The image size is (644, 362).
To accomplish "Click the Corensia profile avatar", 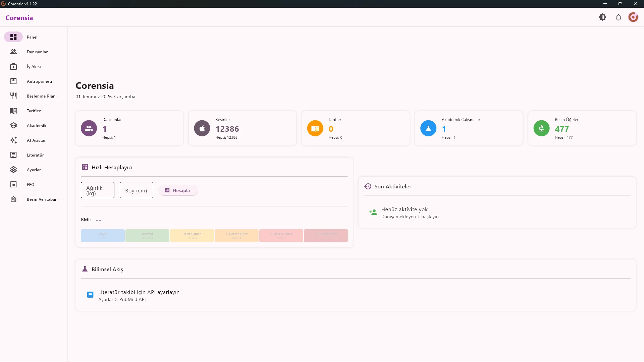I will click(633, 17).
